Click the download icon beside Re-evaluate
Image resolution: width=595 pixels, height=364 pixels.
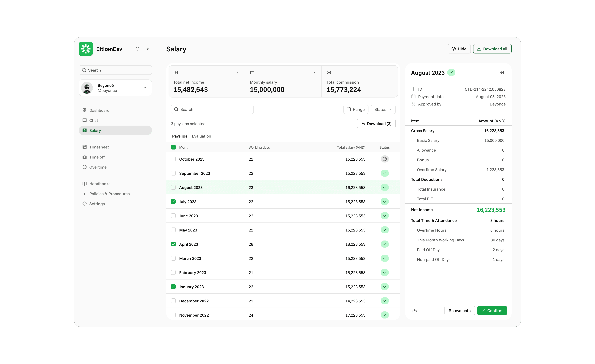[414, 311]
